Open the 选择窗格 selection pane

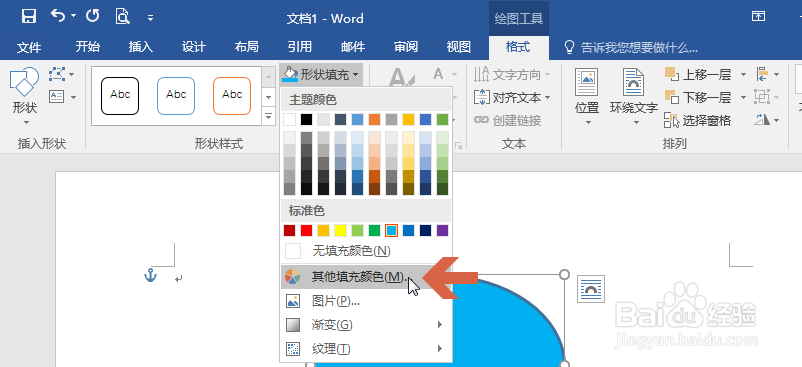698,121
